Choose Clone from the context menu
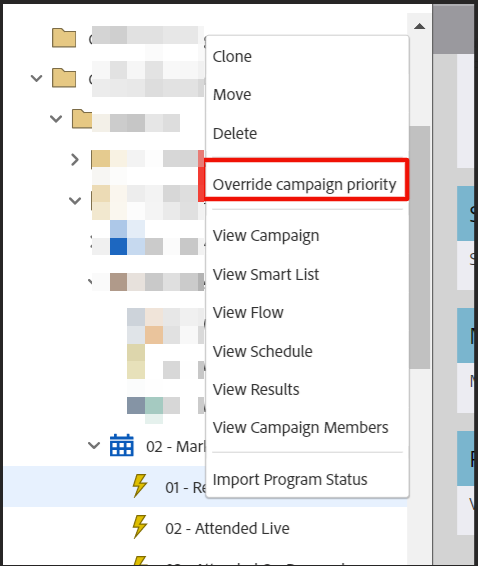The image size is (478, 566). tap(232, 57)
